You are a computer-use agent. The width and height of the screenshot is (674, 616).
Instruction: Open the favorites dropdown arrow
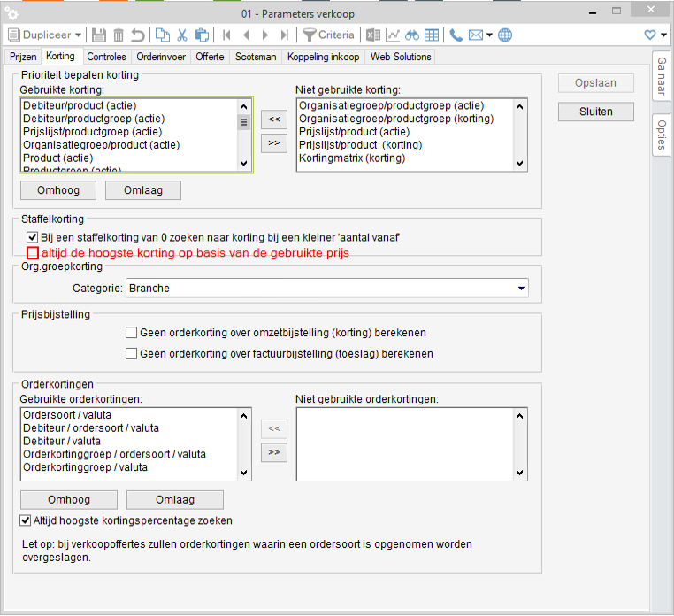[x=663, y=35]
